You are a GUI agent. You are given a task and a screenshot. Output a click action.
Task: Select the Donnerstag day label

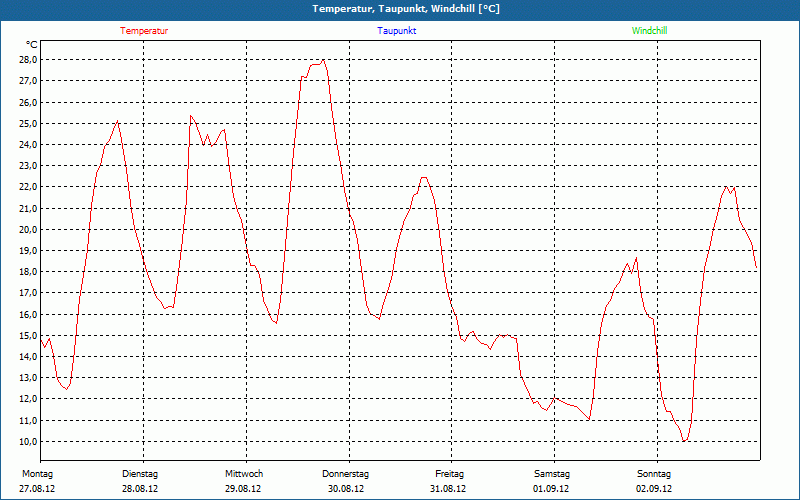(x=345, y=474)
